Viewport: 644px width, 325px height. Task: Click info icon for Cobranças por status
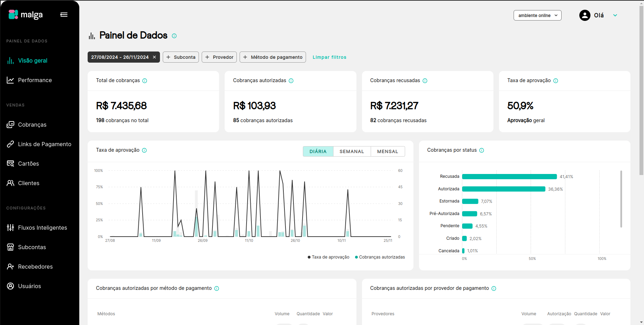[x=482, y=150]
